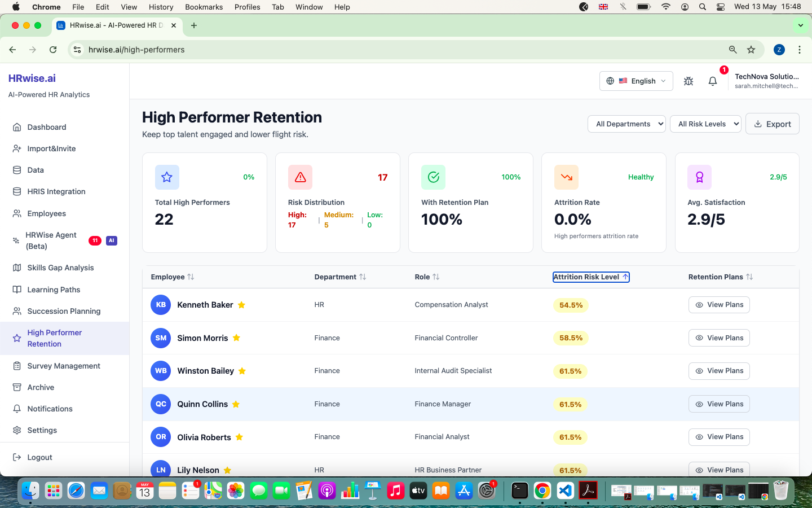This screenshot has height=508, width=812.
Task: Click the star next to Simon Morris
Action: [236, 338]
